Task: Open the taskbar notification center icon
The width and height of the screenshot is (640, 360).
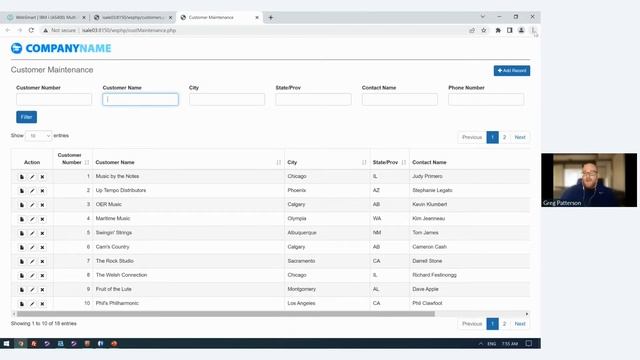Action: [x=529, y=343]
